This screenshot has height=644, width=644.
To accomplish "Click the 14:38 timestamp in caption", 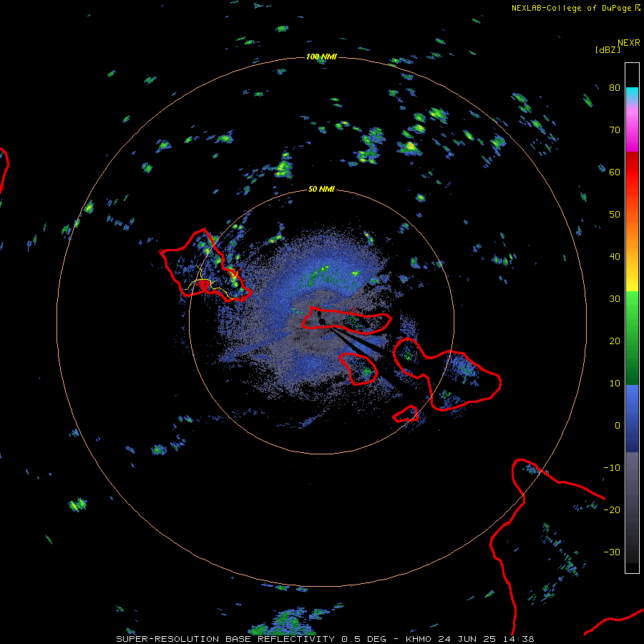I will coord(519,639).
